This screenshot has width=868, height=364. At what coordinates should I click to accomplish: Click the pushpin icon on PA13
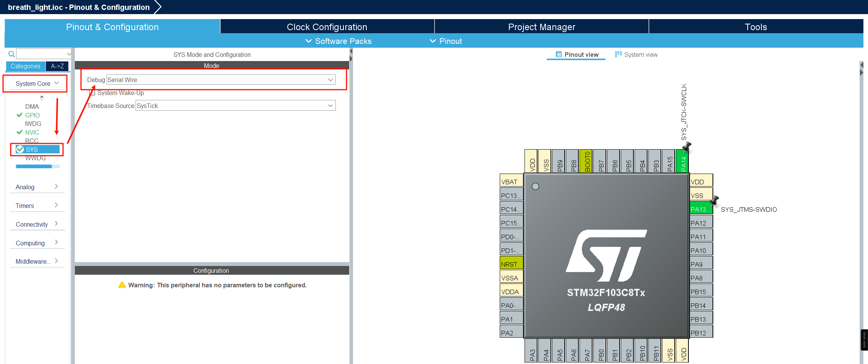tap(714, 200)
